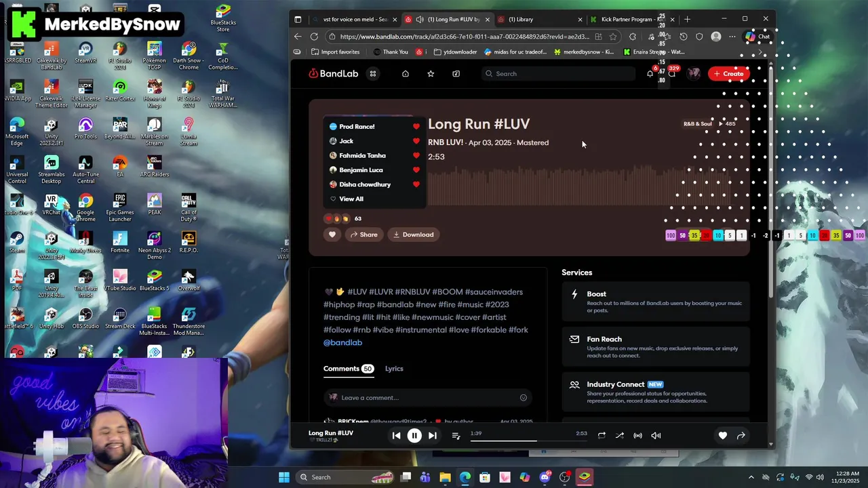
Task: Toggle heart next to Disha chowdhury
Action: (x=416, y=184)
